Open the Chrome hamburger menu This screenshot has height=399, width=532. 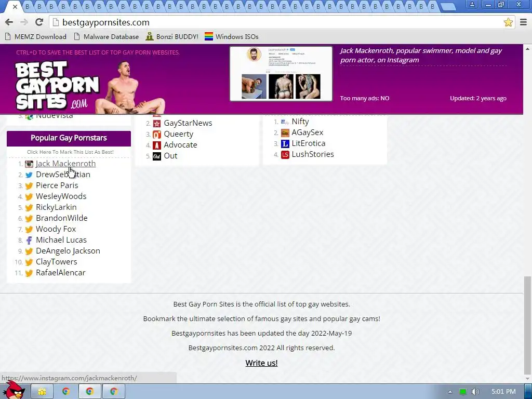coord(524,22)
